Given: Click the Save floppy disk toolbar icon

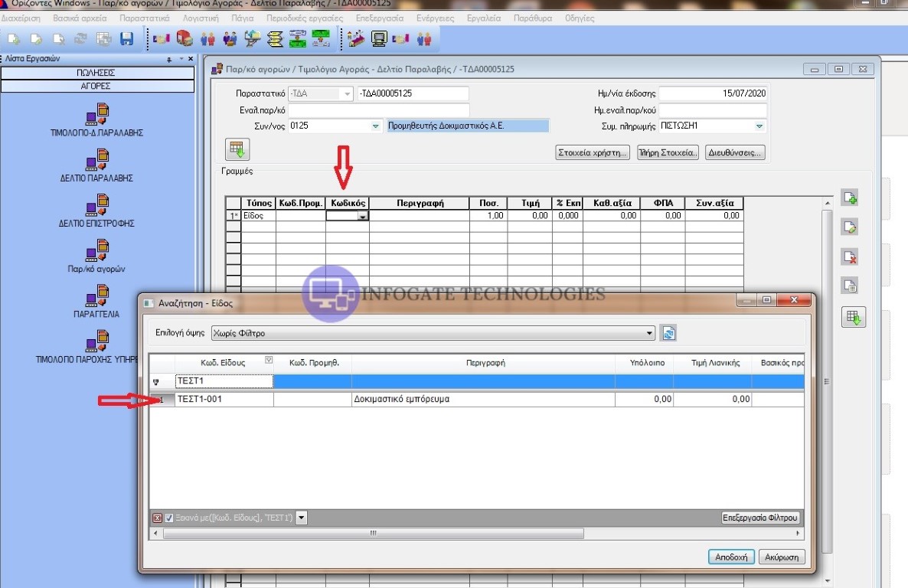Looking at the screenshot, I should pos(127,38).
